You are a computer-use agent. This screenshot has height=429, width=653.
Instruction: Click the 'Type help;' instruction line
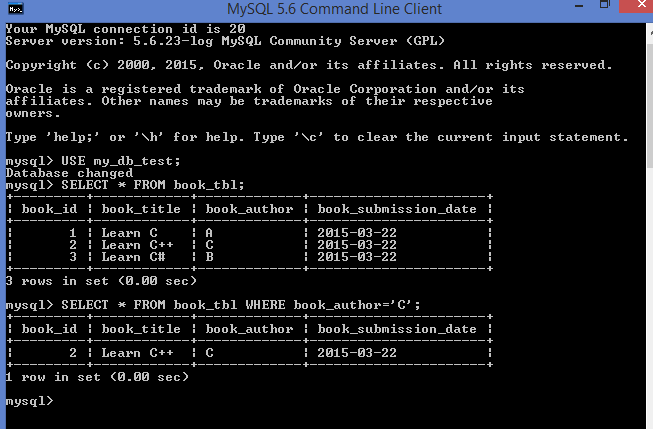317,137
